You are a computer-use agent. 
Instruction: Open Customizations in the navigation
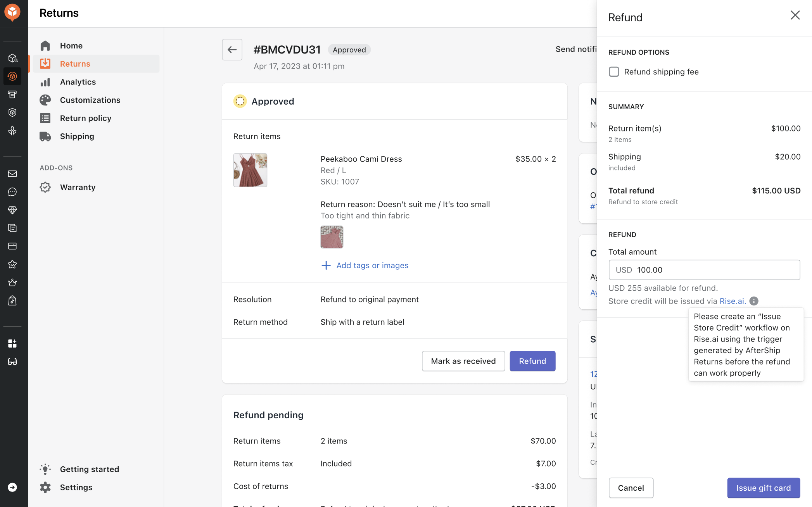90,100
